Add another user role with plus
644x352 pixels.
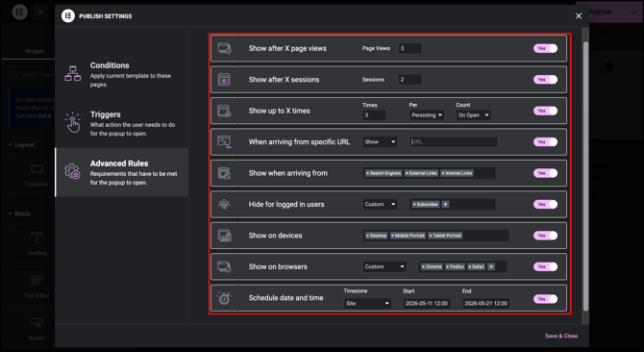pos(445,204)
